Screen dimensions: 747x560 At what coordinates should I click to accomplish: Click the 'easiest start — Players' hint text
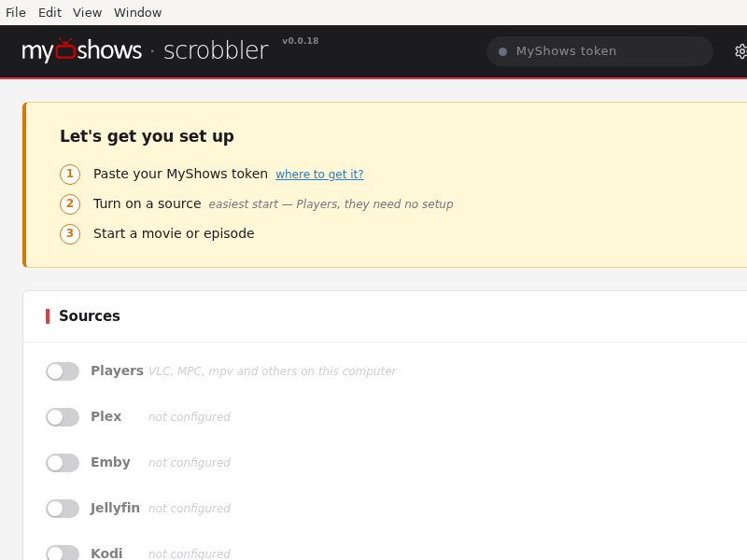[331, 204]
